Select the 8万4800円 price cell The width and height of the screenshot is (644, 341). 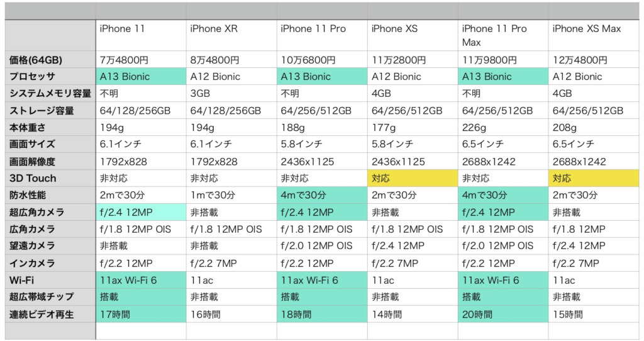[x=231, y=60]
